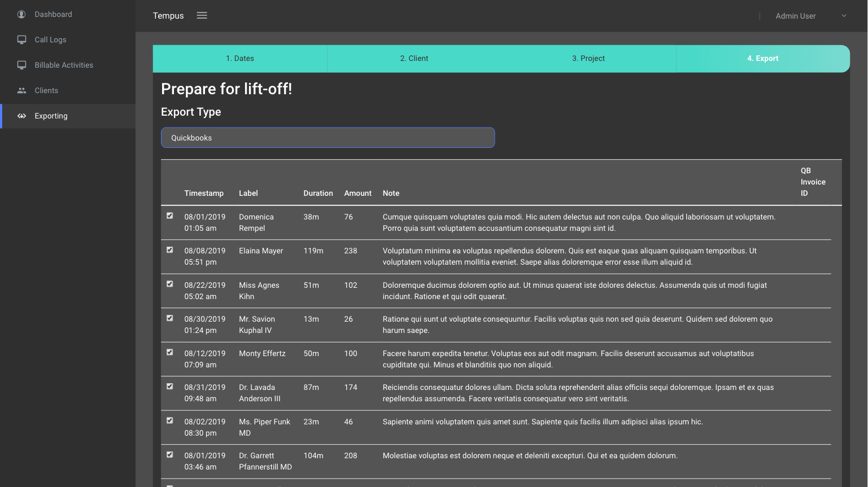The image size is (868, 487).
Task: Switch to the 2. Client step
Action: point(414,59)
